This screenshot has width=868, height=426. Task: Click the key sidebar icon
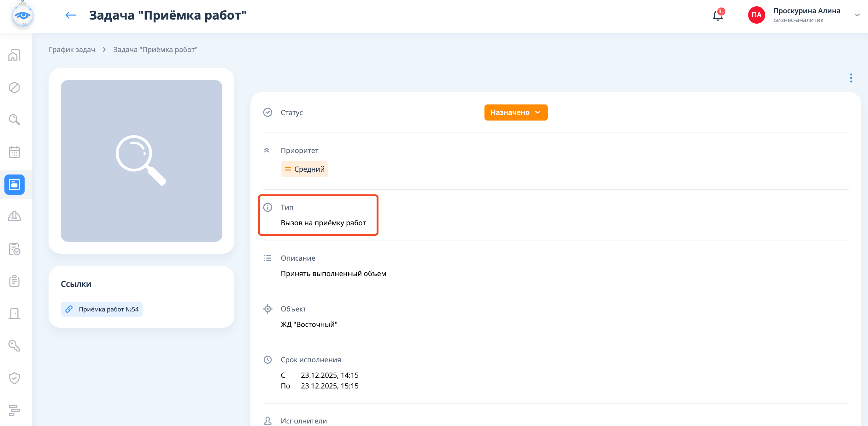(14, 346)
